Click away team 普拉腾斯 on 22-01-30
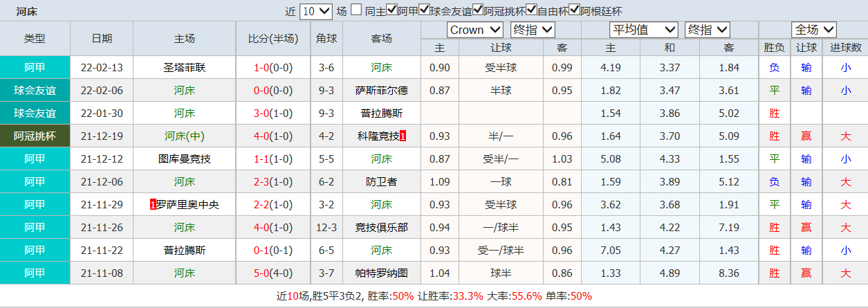Screen dimensions: 868x308 [382, 114]
